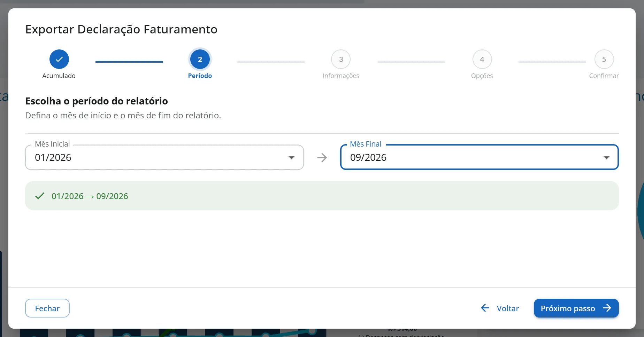
Task: Jump to step 3 Informações
Action: (341, 59)
